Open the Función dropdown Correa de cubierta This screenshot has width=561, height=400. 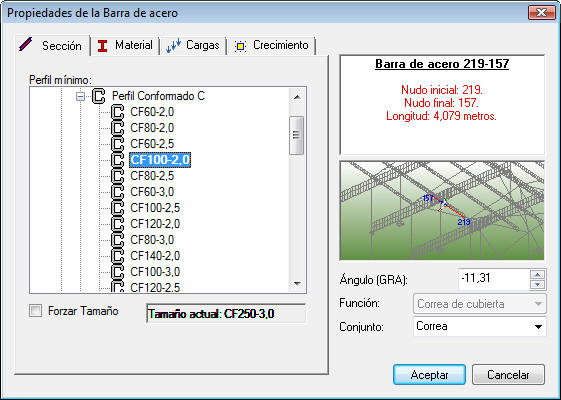pyautogui.click(x=479, y=304)
